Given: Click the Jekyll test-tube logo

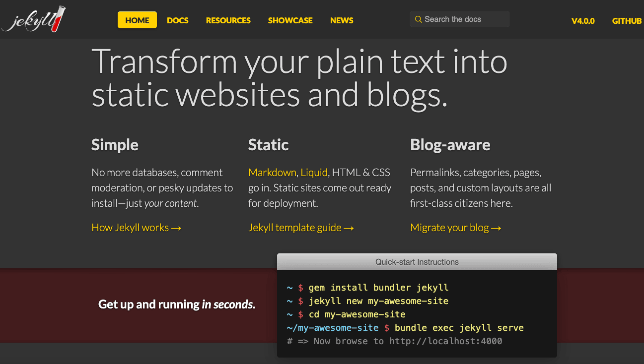Looking at the screenshot, I should pos(33,19).
